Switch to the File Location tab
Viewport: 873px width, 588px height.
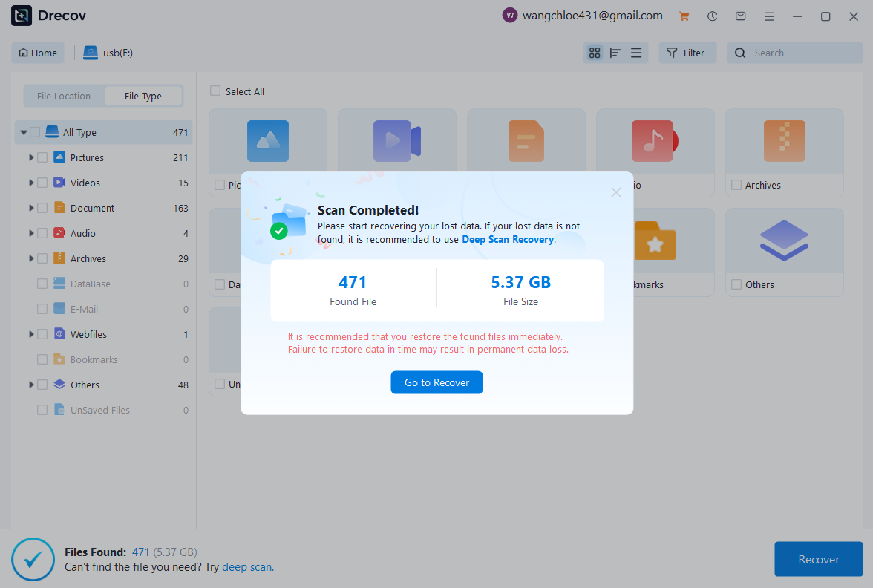pyautogui.click(x=64, y=96)
